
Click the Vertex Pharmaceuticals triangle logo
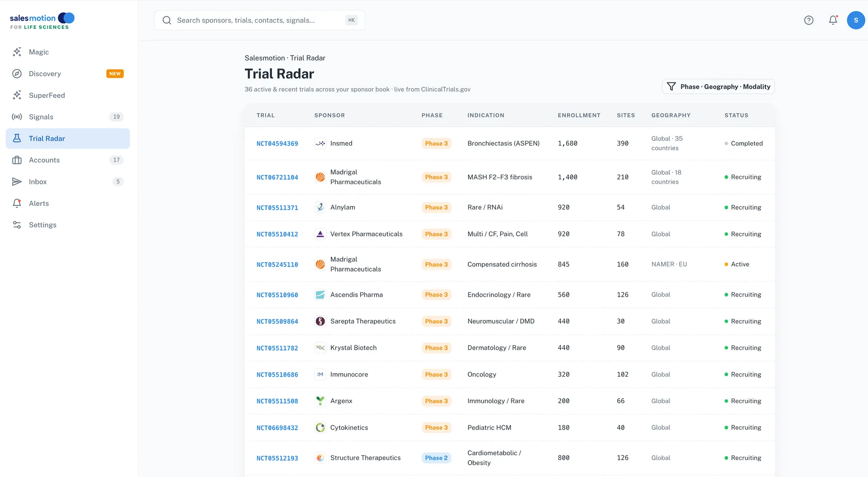[x=320, y=234]
